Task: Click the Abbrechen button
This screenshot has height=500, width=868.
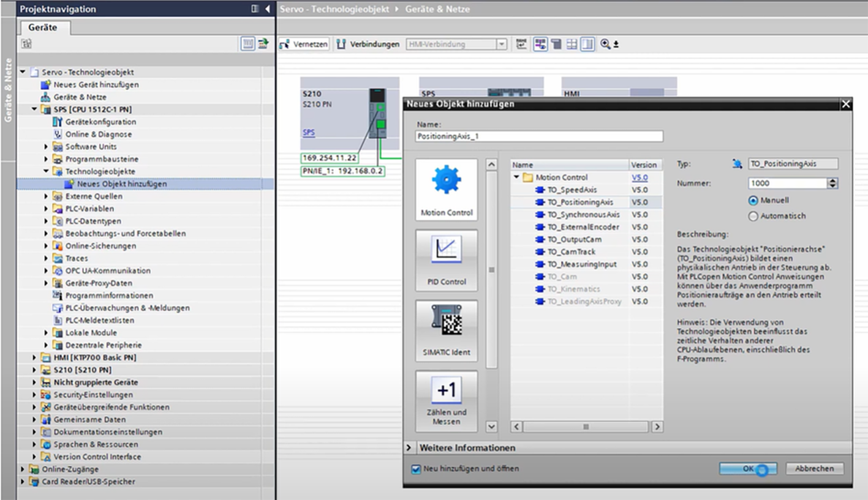Action: pos(815,468)
